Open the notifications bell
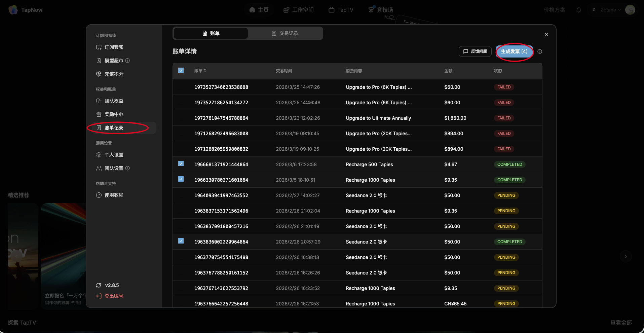Screen dimensions: 644x333 pos(578,10)
